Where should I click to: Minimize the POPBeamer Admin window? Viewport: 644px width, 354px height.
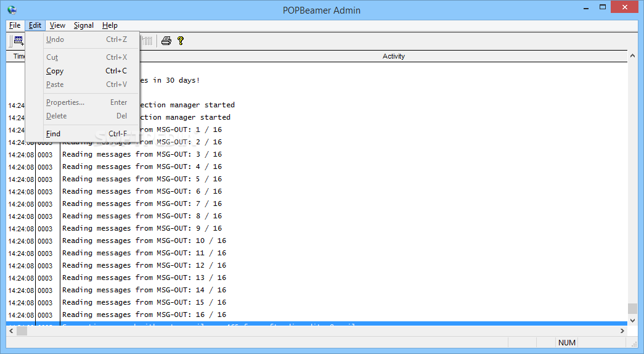[x=586, y=7]
